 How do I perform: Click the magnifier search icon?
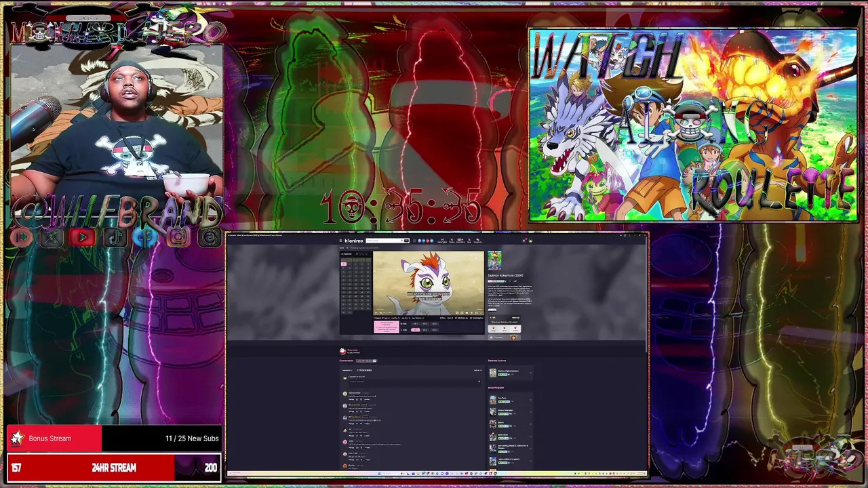pos(401,241)
